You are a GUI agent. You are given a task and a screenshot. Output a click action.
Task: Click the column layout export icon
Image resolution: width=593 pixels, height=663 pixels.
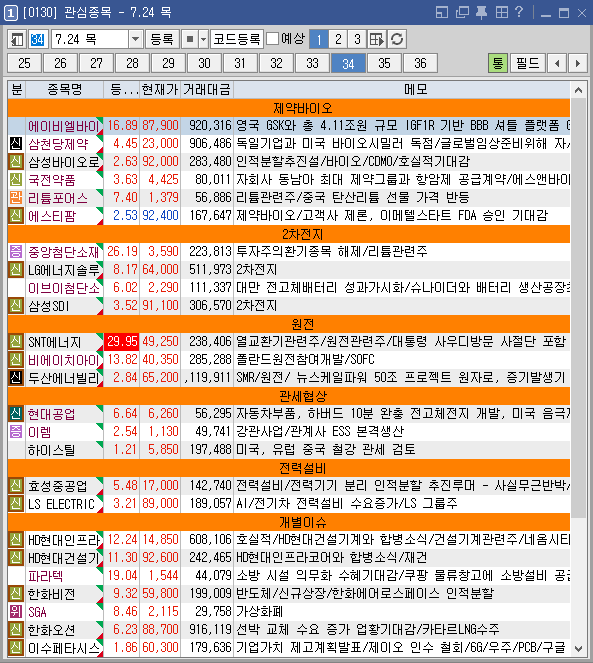(x=377, y=39)
